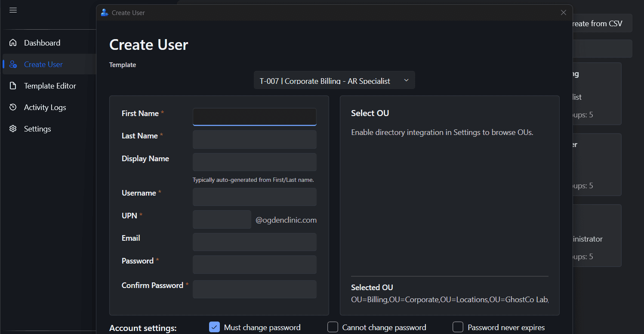Open the Settings page
Image resolution: width=644 pixels, height=334 pixels.
pyautogui.click(x=49, y=129)
